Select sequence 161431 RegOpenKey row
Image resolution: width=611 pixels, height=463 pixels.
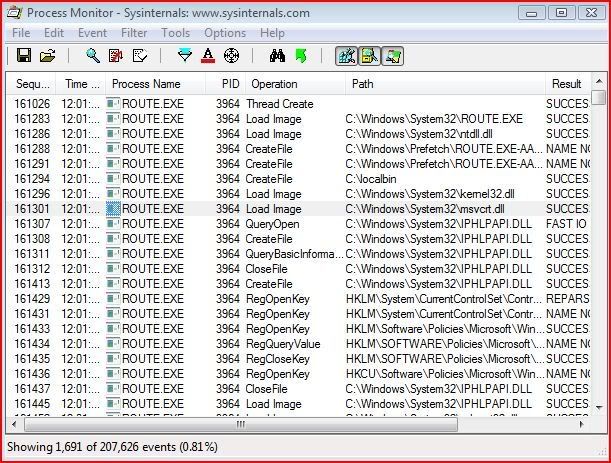coord(298,314)
